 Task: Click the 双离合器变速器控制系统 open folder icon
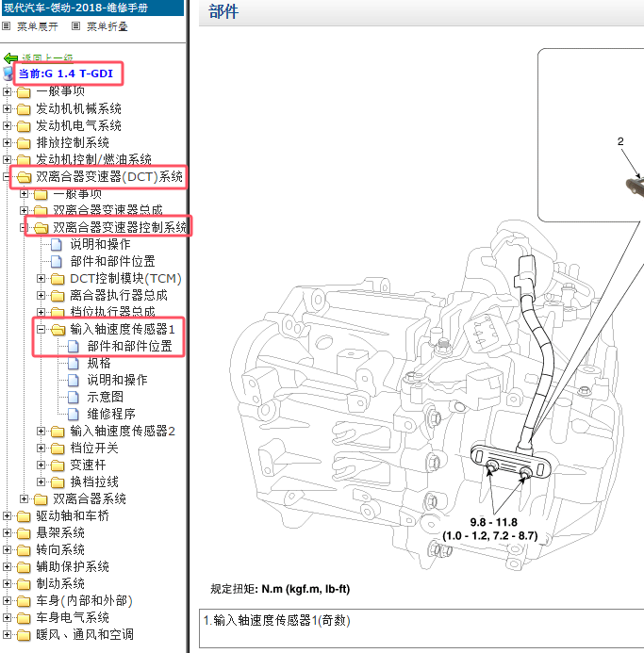pyautogui.click(x=41, y=228)
